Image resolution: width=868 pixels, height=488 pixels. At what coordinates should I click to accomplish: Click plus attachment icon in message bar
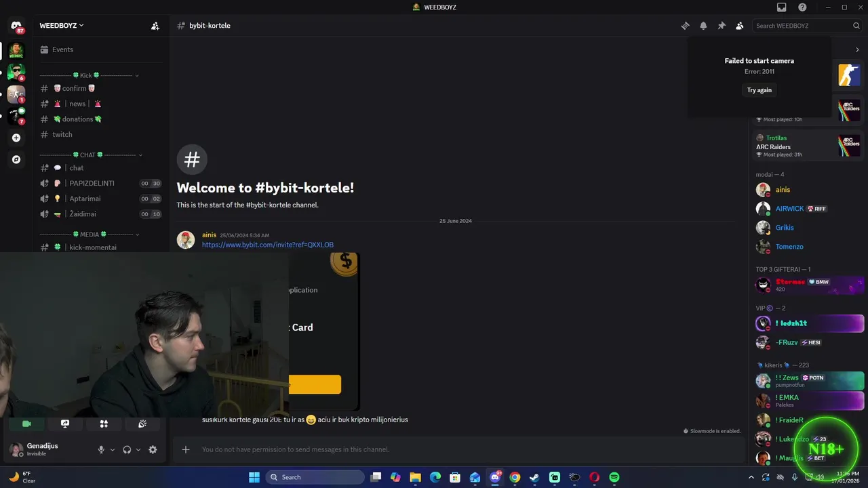[x=186, y=449]
